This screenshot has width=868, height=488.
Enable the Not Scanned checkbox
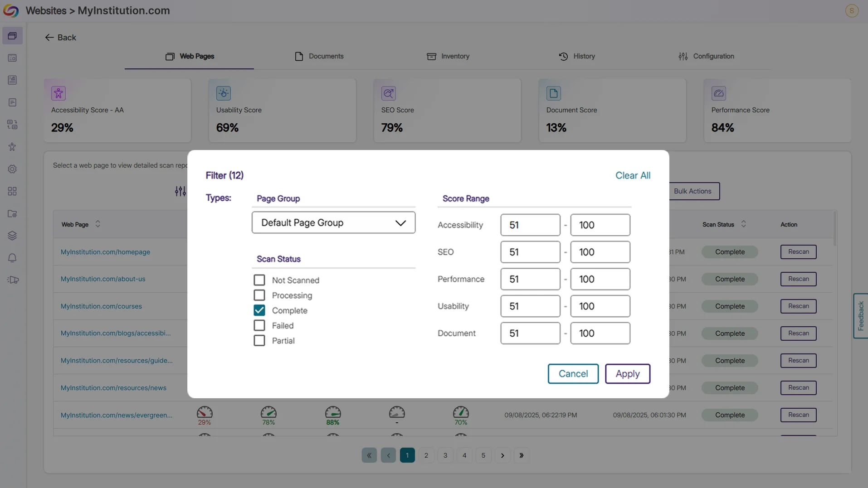click(259, 280)
